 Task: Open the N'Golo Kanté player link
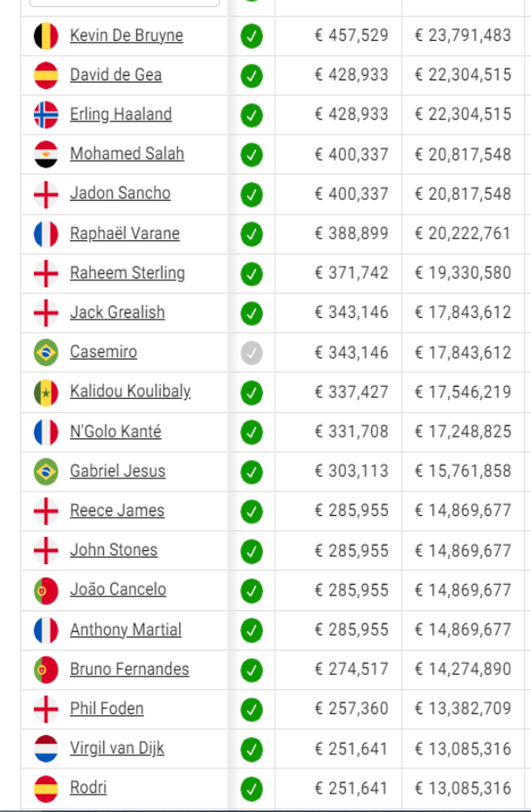[115, 431]
